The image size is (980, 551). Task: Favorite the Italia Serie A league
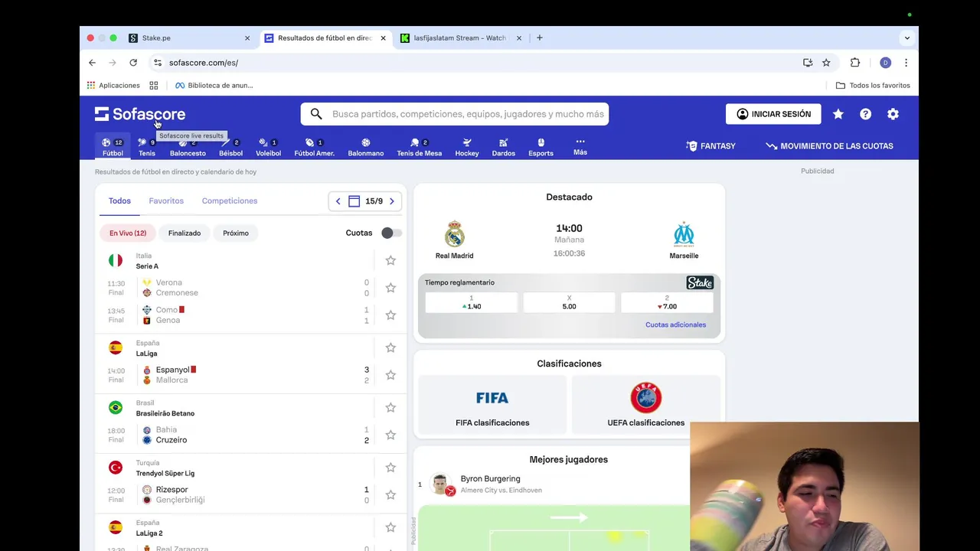pos(390,260)
